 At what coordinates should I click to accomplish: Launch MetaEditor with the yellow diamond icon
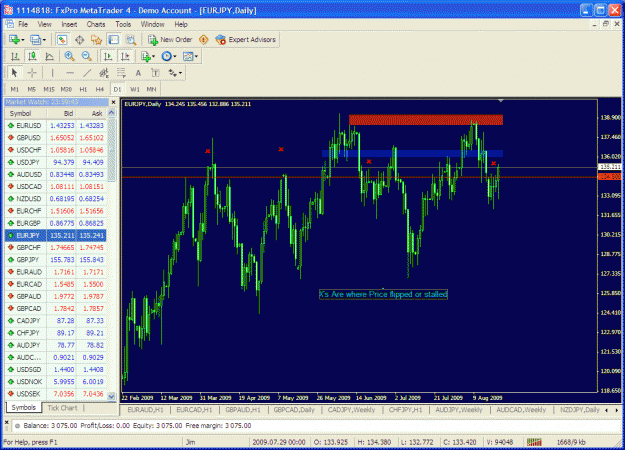tap(204, 39)
